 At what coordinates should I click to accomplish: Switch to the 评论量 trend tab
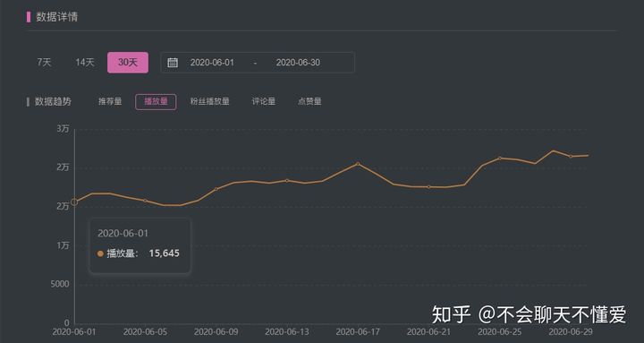(x=263, y=101)
